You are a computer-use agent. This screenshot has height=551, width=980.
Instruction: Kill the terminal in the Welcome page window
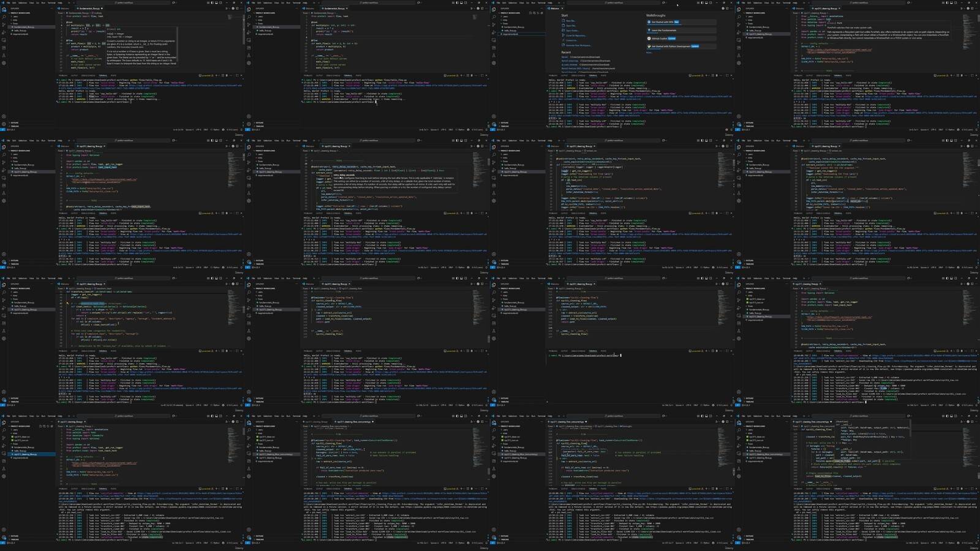717,76
